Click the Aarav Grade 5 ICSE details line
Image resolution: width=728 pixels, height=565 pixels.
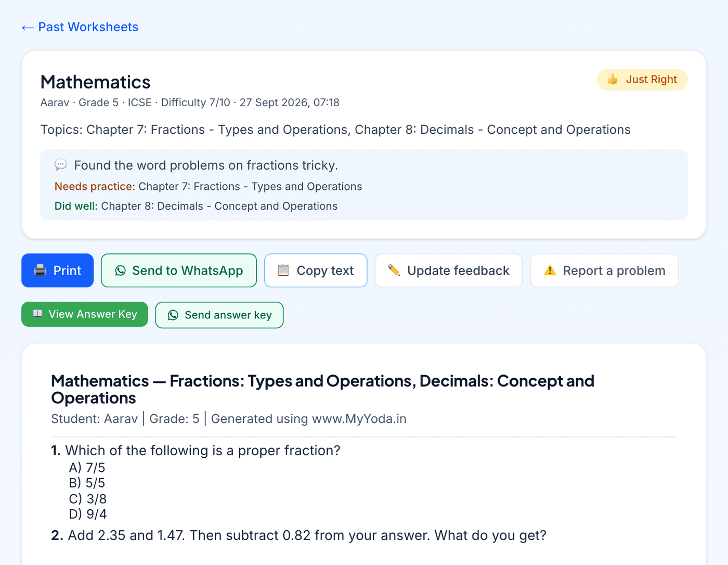[x=190, y=102]
